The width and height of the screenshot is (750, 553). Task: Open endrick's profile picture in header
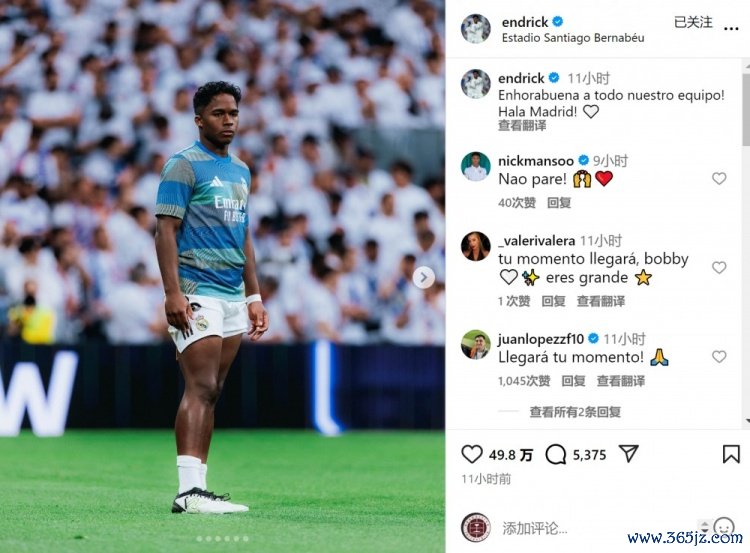(475, 29)
